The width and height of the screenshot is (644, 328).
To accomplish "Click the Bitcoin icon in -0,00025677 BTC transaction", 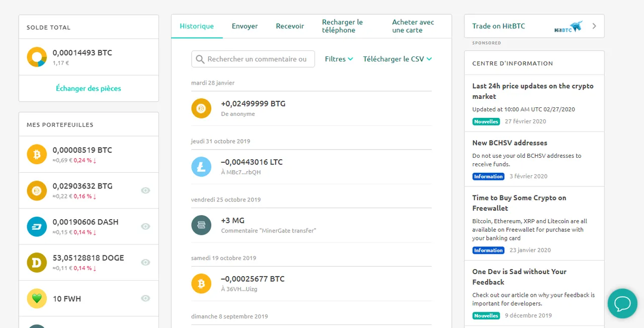I will coord(201,283).
